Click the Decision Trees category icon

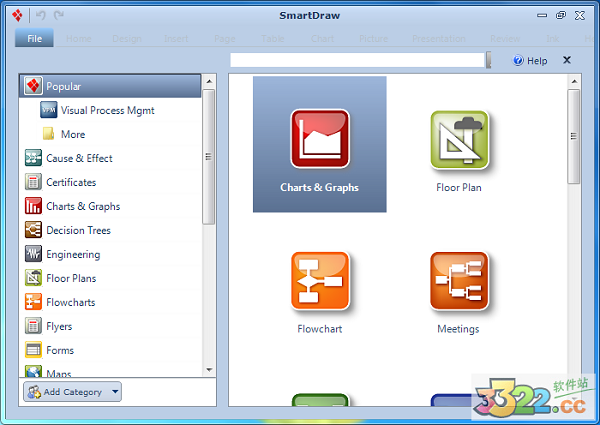tap(33, 230)
